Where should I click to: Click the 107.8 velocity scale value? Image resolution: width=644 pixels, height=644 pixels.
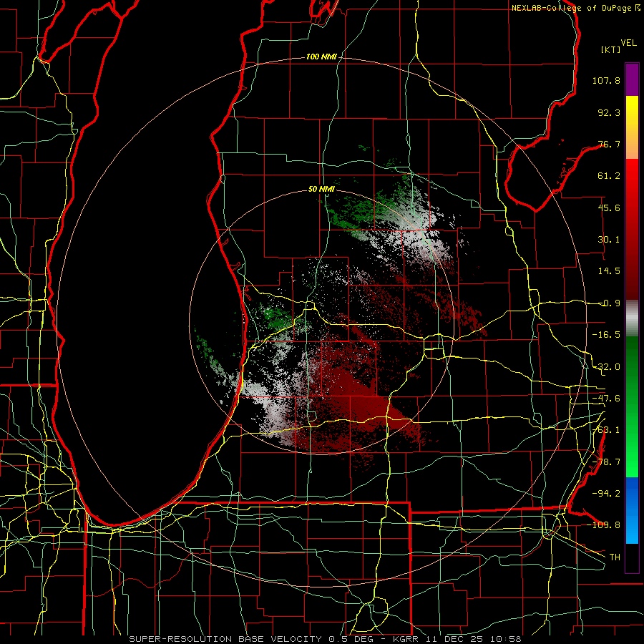coord(606,80)
